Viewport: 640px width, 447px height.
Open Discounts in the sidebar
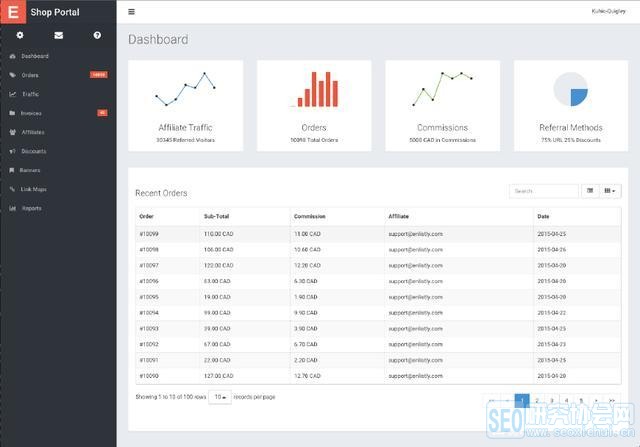[x=33, y=151]
